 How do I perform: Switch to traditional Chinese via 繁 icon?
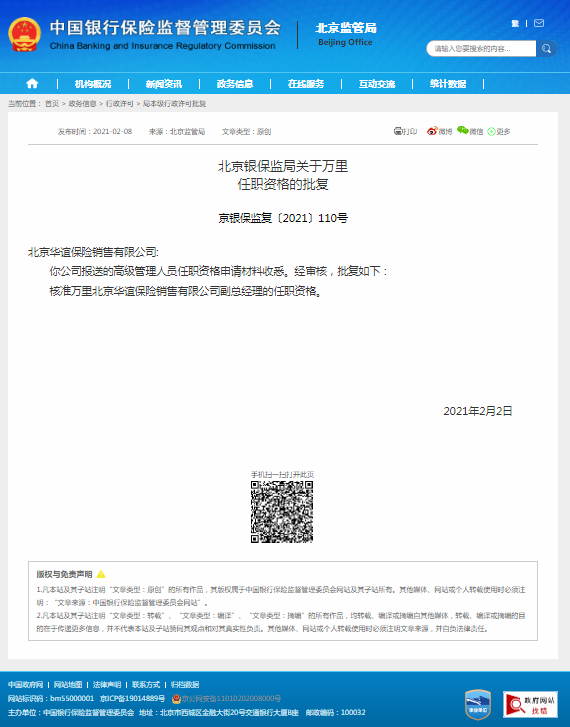(515, 23)
